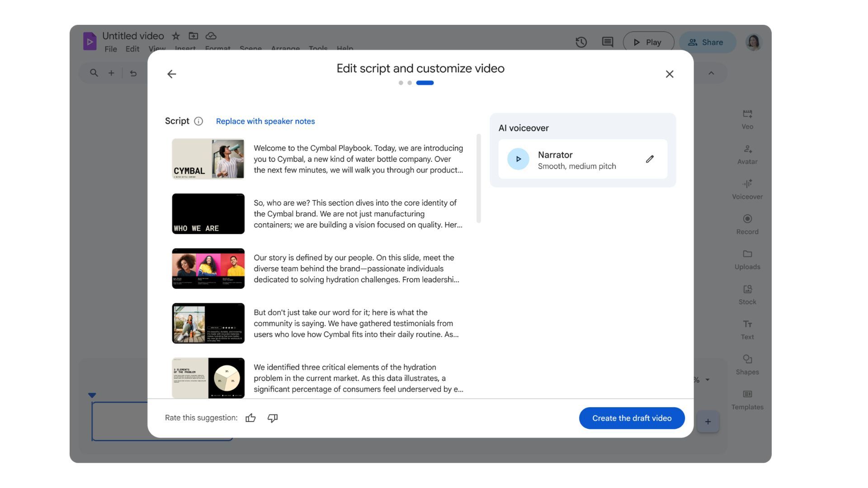Viewport: 868px width, 488px height.
Task: Rate the suggestion thumbs down
Action: click(x=273, y=418)
